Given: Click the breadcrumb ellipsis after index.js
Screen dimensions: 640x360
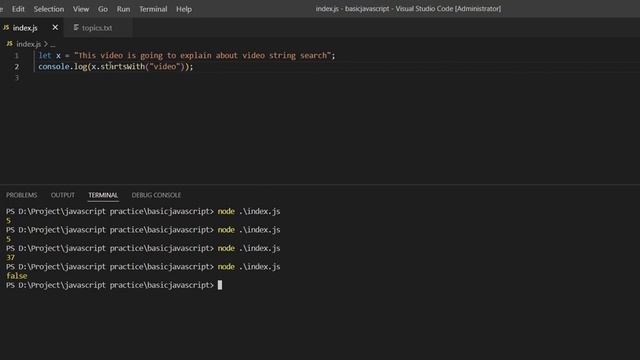Looking at the screenshot, I should (53, 44).
